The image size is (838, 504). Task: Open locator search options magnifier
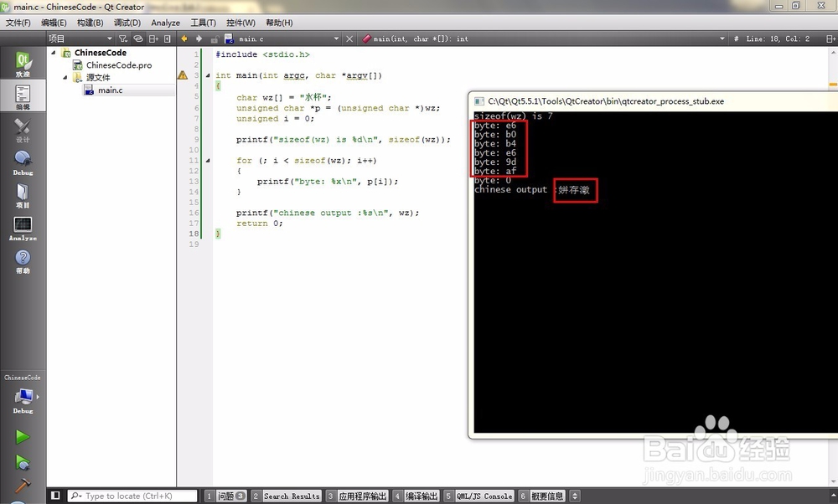(x=76, y=496)
